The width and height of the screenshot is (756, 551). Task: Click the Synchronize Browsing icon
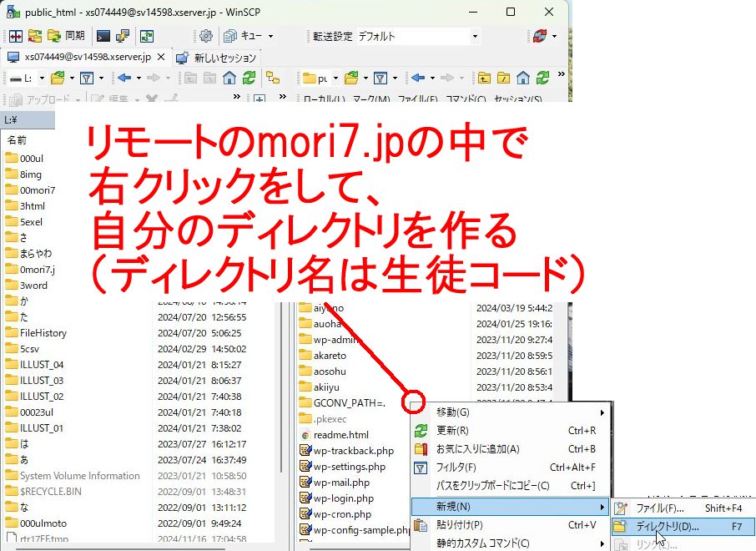click(35, 36)
